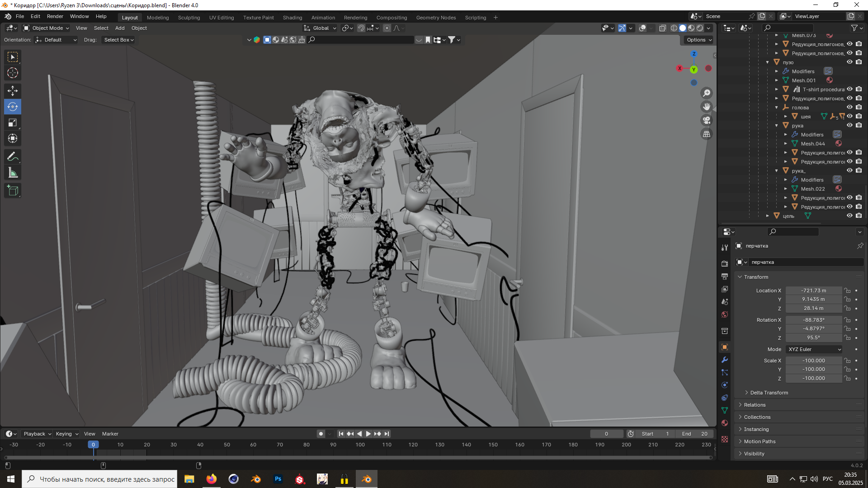Image resolution: width=868 pixels, height=488 pixels.
Task: Switch to the Sculpting workspace tab
Action: (x=189, y=18)
